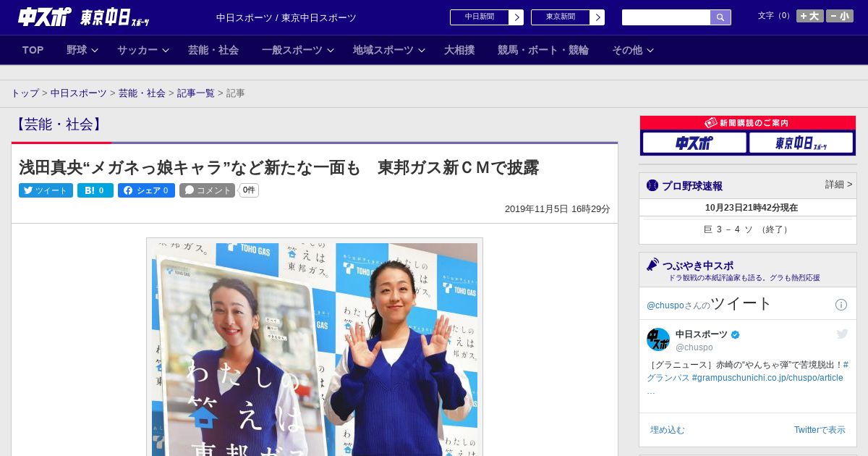Click the 0件 comment count

(249, 190)
